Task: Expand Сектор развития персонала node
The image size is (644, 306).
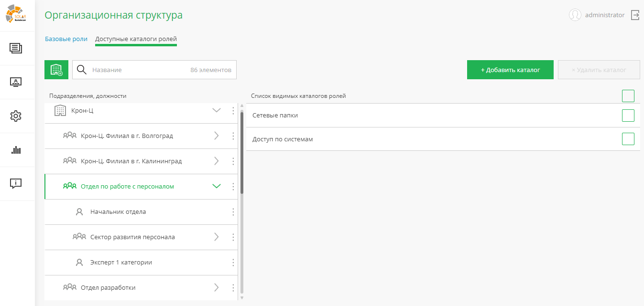Action: pyautogui.click(x=217, y=237)
